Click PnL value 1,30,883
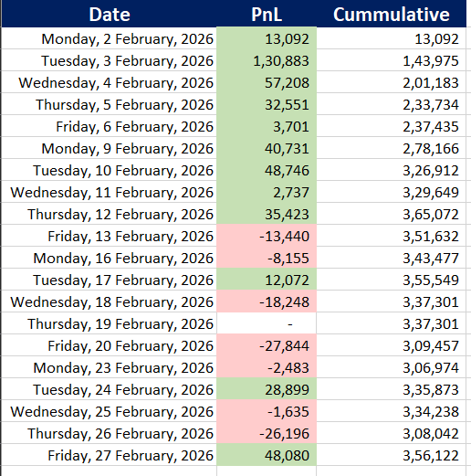The image size is (471, 476). pos(267,60)
